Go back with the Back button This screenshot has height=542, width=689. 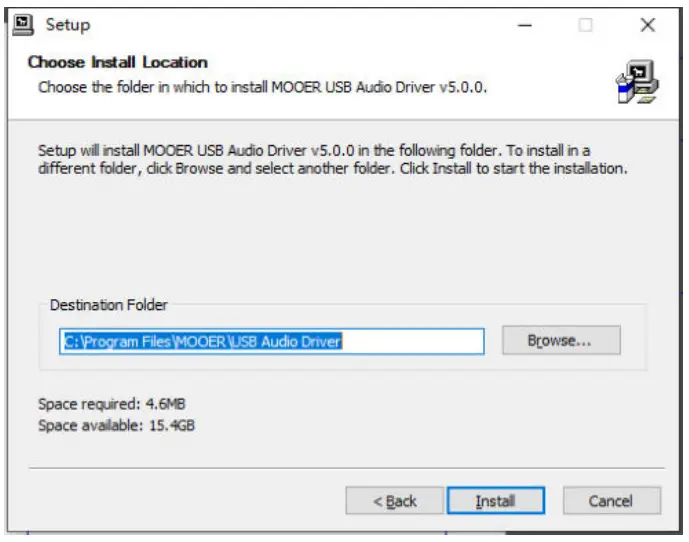click(x=394, y=501)
